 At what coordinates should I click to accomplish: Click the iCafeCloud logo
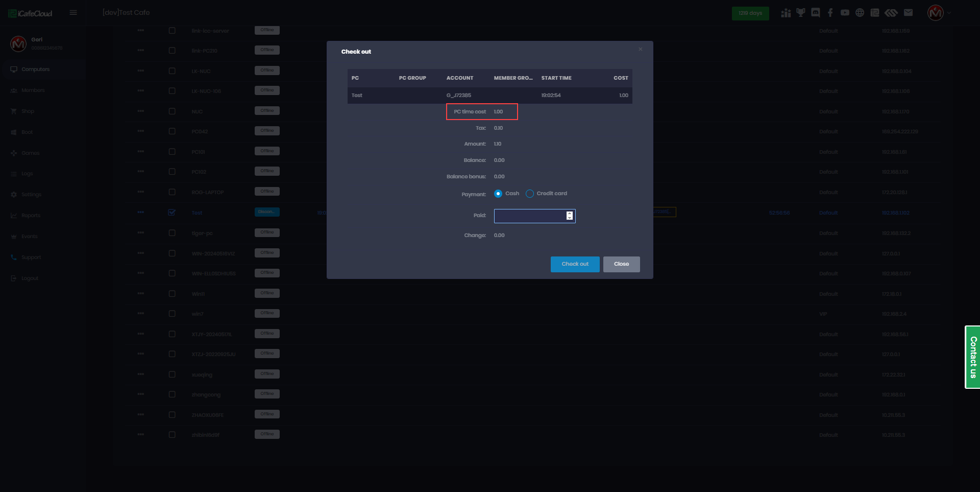click(31, 13)
